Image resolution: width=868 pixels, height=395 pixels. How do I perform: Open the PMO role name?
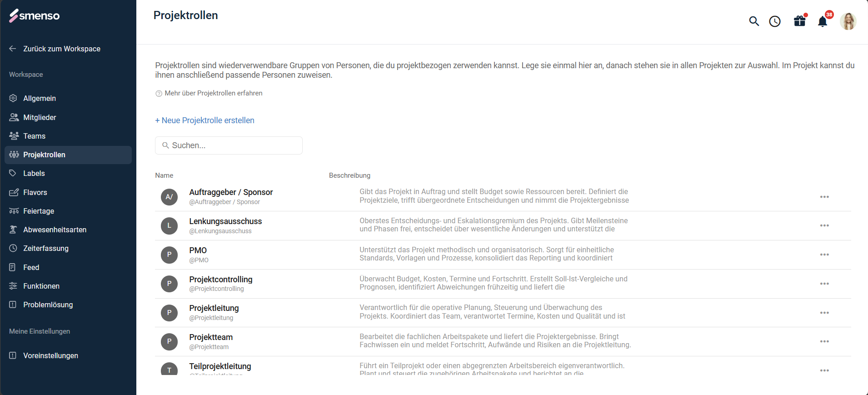pos(198,250)
